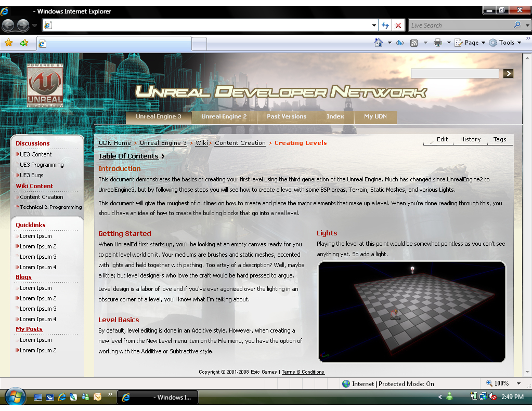Image resolution: width=532 pixels, height=411 pixels.
Task: Refresh the page with the Refresh icon
Action: coord(385,25)
